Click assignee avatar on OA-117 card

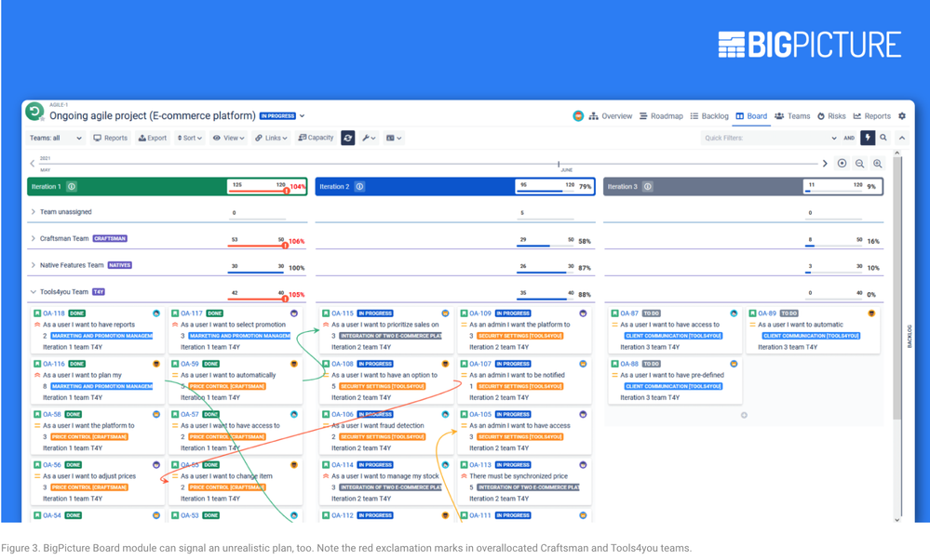293,313
